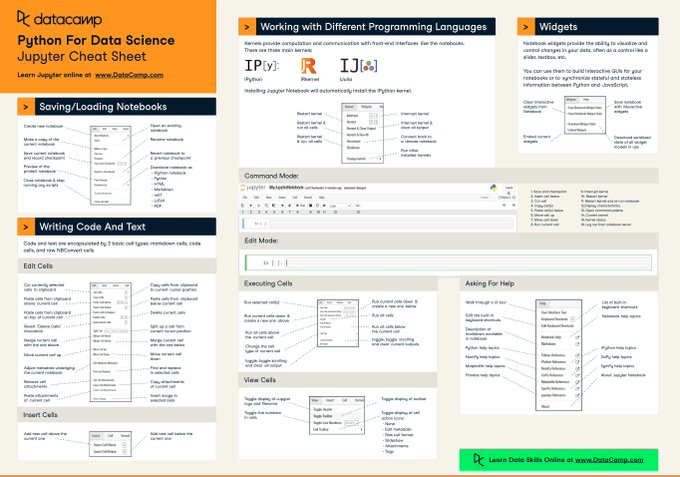
Task: Select Close and Halt in the File menu
Action: click(x=101, y=202)
